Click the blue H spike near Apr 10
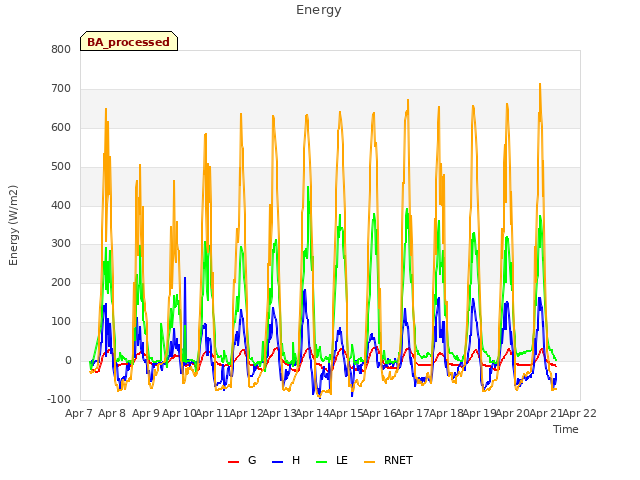 [x=185, y=278]
